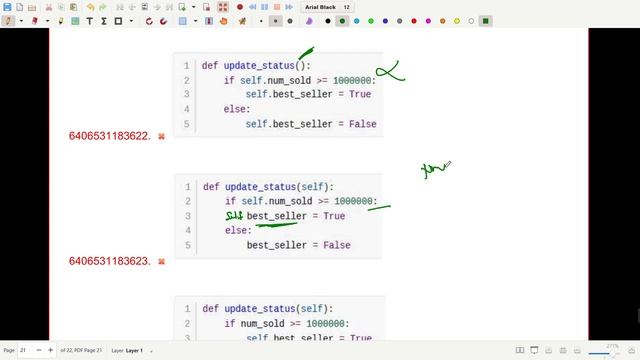Viewport: 640px width, 360px height.
Task: Insert a new page after the current one
Action: coord(182,7)
